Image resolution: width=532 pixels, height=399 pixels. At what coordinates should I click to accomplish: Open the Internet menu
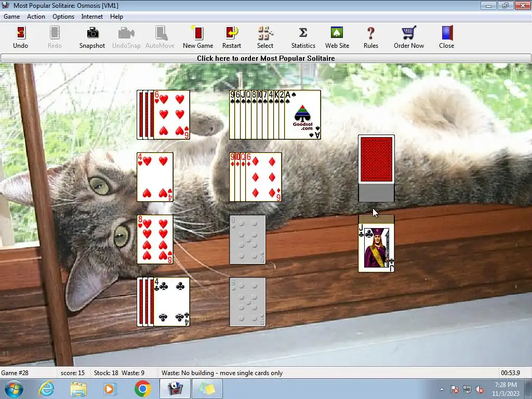92,17
